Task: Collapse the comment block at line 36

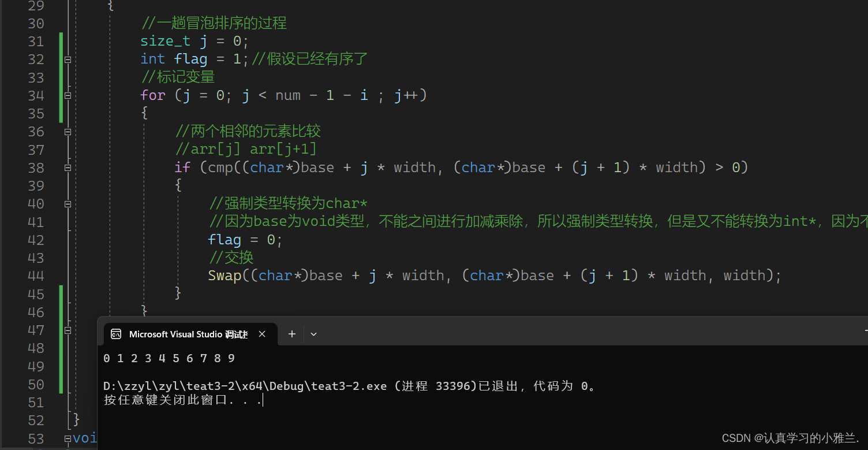Action: 68,132
